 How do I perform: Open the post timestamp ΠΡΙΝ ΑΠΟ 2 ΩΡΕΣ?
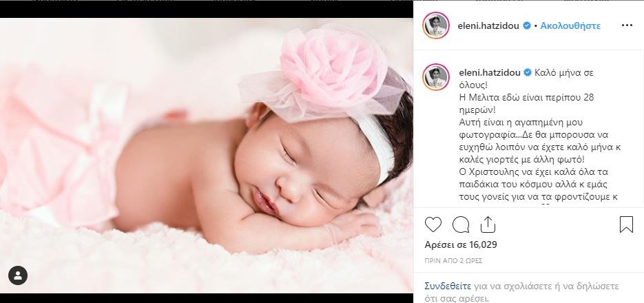(x=453, y=261)
